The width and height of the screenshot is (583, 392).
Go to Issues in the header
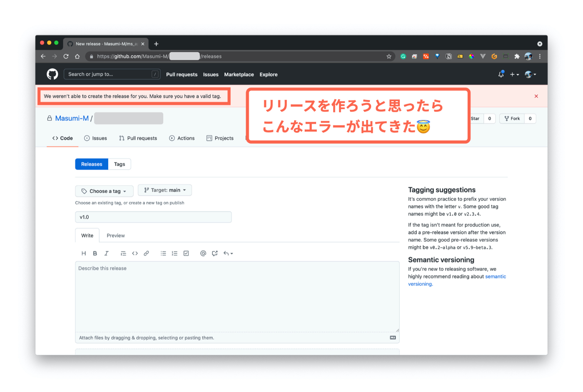(211, 75)
